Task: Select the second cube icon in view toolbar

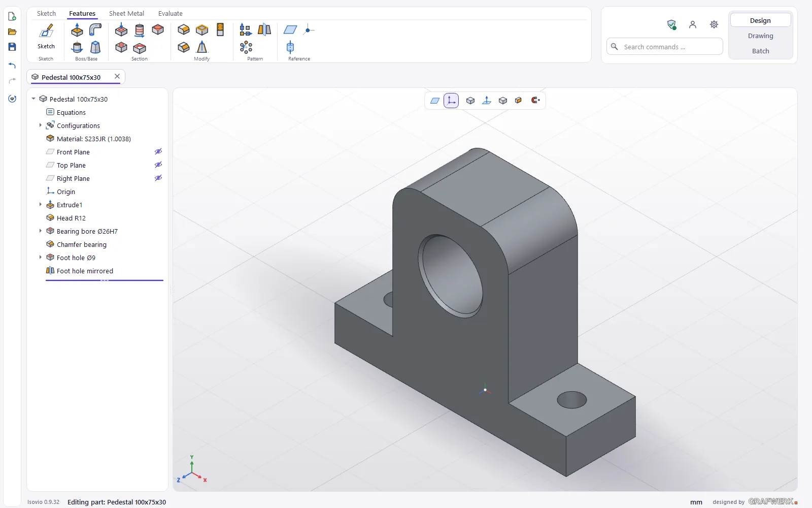Action: [503, 101]
